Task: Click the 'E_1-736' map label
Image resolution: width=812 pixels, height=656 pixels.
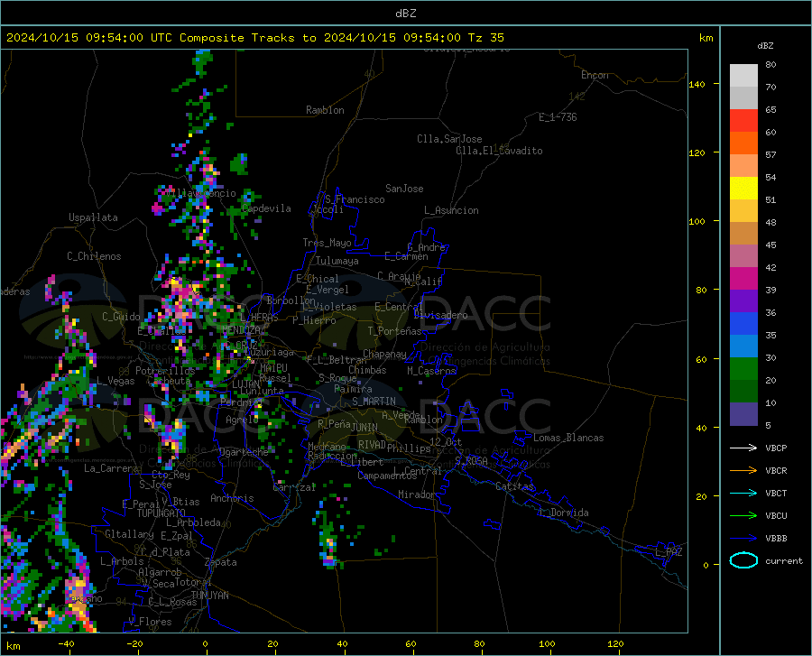Action: 558,117
